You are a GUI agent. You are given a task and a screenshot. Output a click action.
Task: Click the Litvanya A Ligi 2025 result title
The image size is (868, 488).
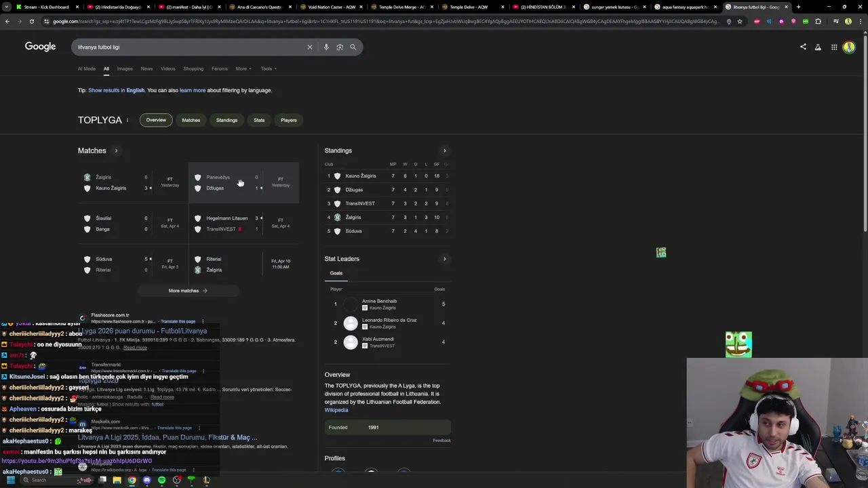167,437
